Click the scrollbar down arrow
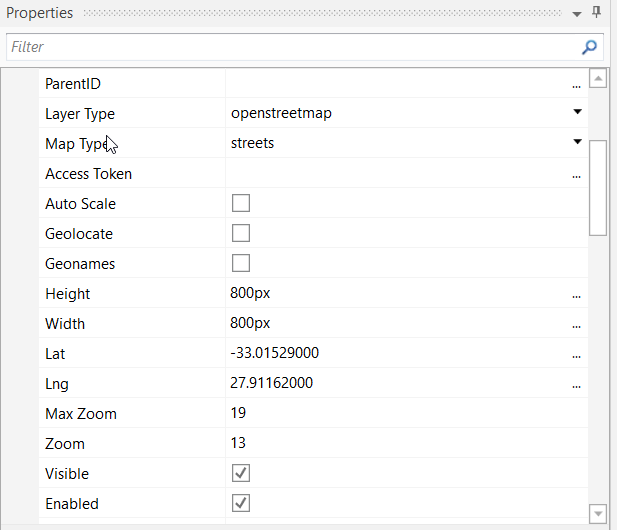This screenshot has height=530, width=617. [598, 512]
